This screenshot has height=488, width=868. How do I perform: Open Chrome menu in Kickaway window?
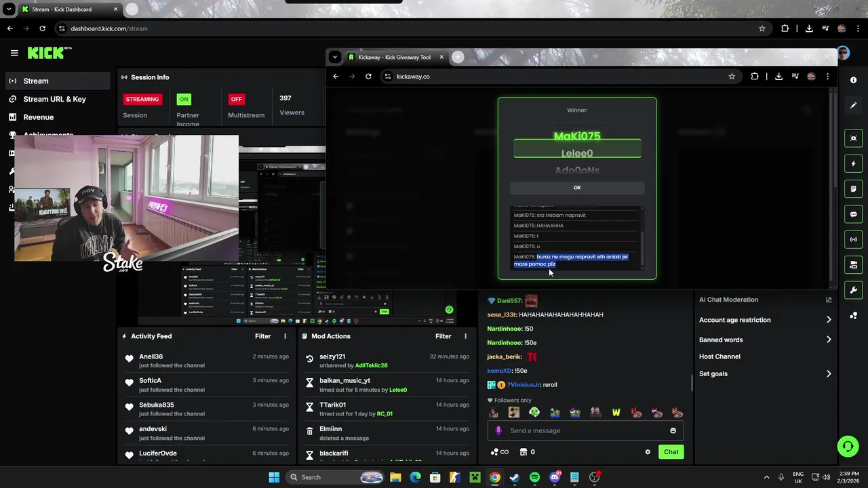point(827,77)
